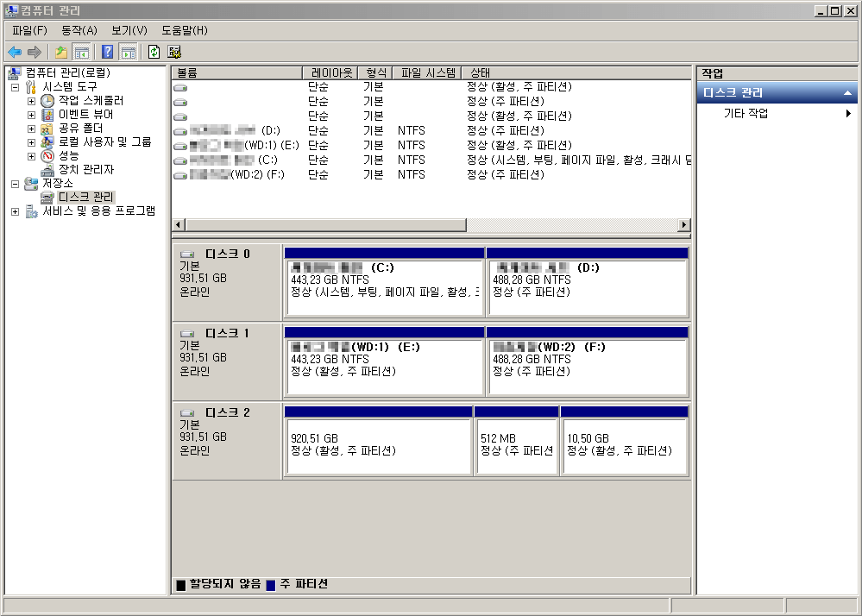Click the Up one level folder icon

coord(61,53)
